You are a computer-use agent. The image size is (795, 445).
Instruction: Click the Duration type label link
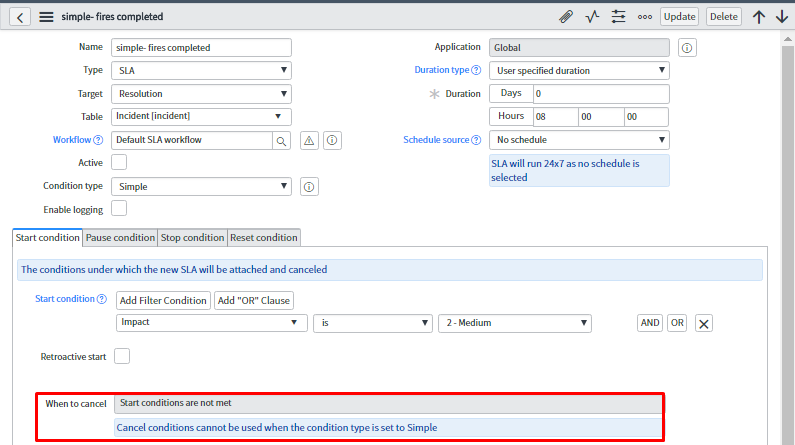442,70
